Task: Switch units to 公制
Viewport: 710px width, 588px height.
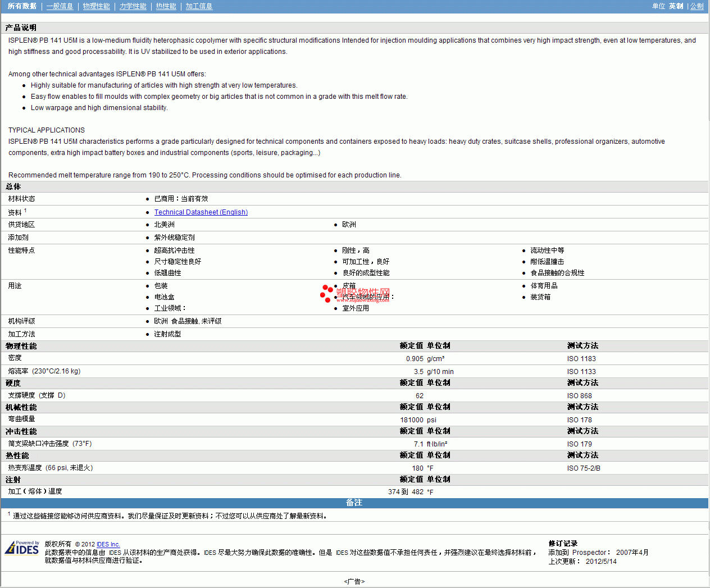Action: 697,6
